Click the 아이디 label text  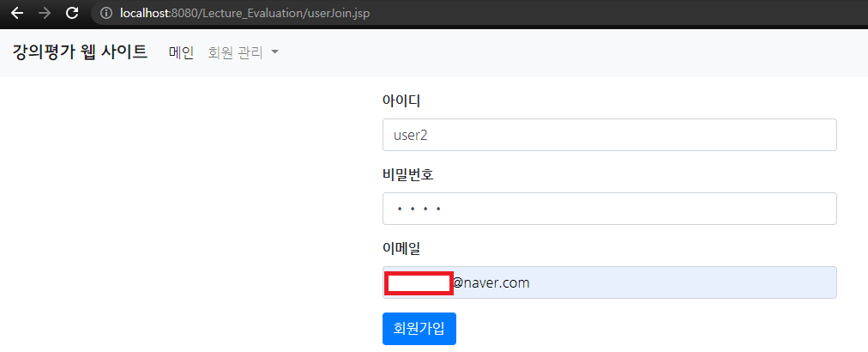(401, 101)
